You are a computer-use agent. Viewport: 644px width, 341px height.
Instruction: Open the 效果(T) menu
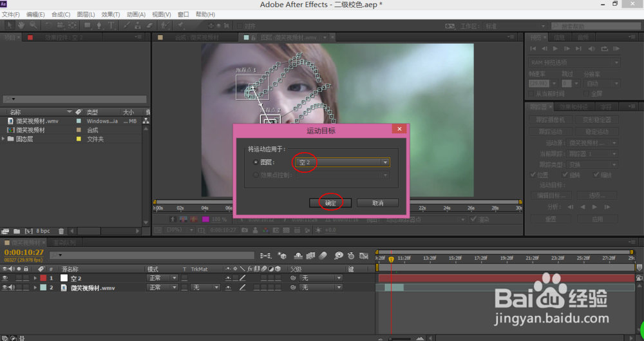pyautogui.click(x=111, y=14)
